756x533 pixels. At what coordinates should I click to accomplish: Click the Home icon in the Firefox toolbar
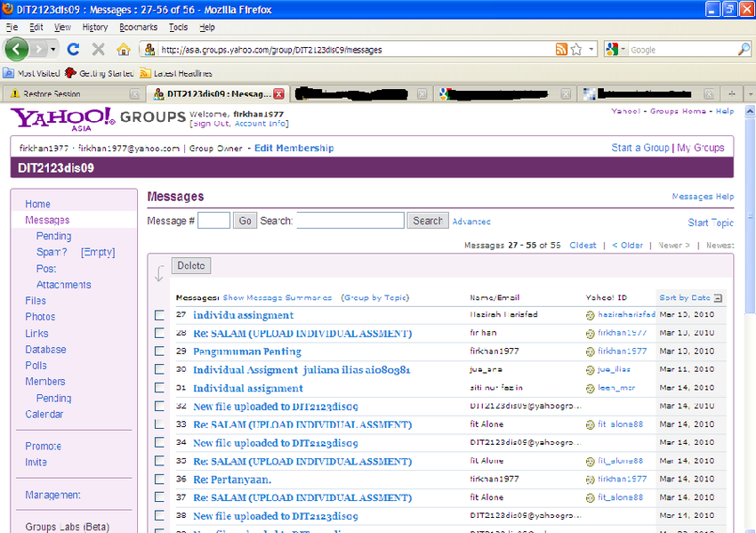[x=124, y=50]
